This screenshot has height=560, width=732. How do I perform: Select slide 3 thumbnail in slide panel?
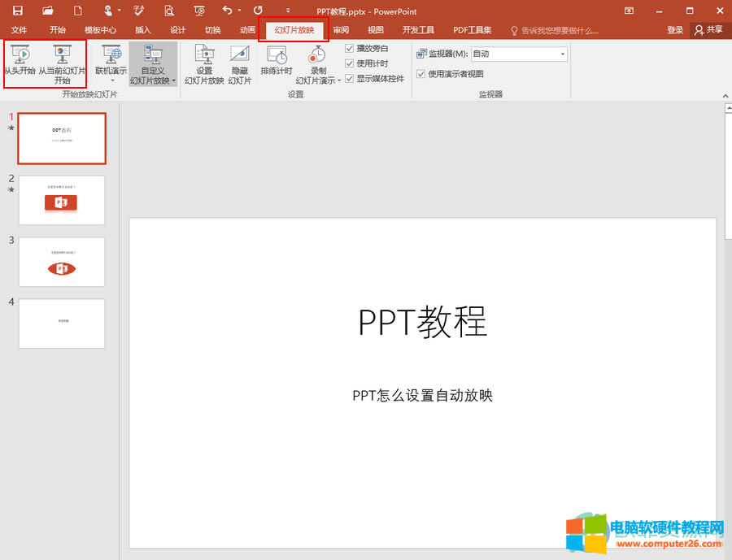(62, 262)
